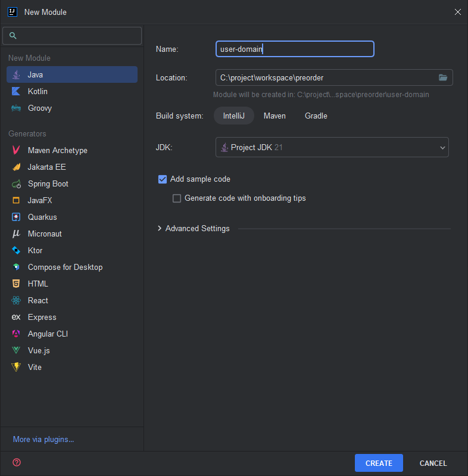Choose Maven build system
Image resolution: width=468 pixels, height=476 pixels.
click(x=274, y=116)
